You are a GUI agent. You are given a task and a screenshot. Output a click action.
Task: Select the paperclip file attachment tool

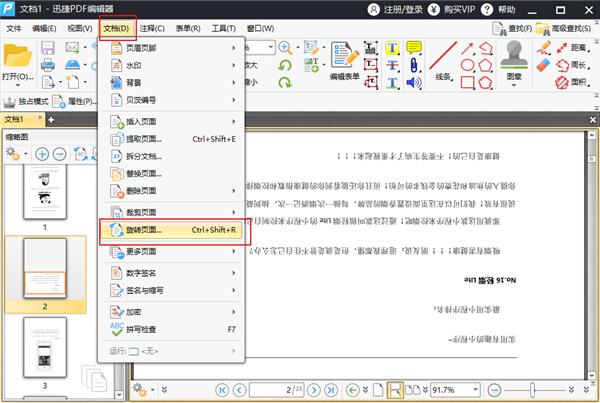tap(414, 65)
